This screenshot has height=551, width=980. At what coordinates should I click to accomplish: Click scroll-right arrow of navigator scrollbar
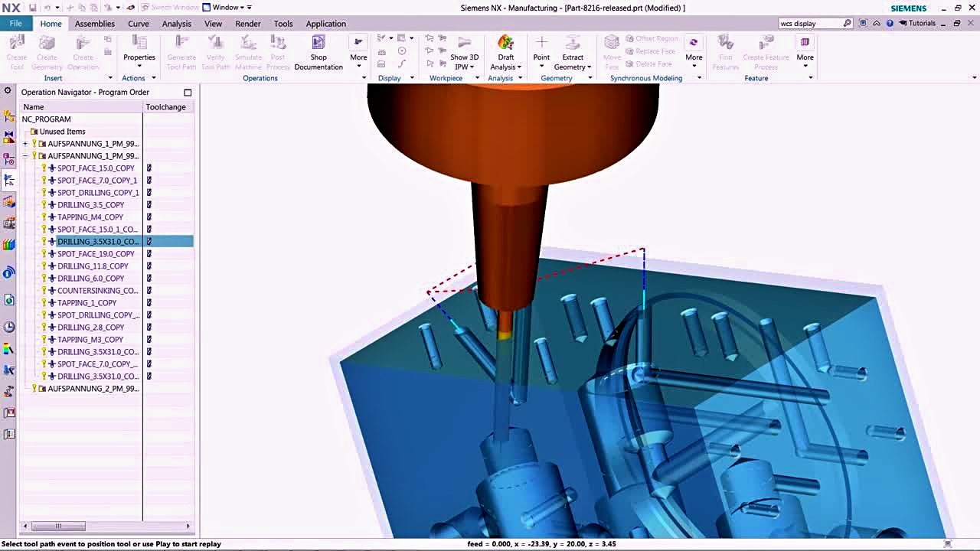tap(188, 526)
